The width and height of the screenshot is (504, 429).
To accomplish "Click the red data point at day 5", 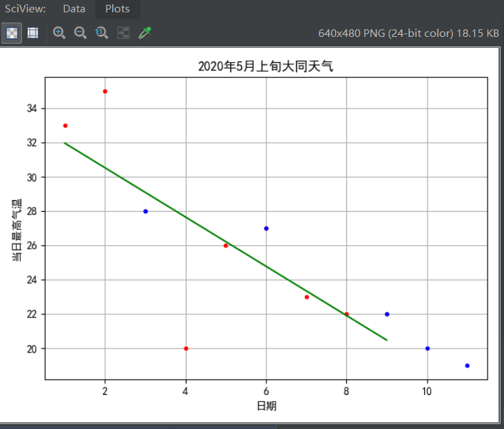I will (226, 246).
